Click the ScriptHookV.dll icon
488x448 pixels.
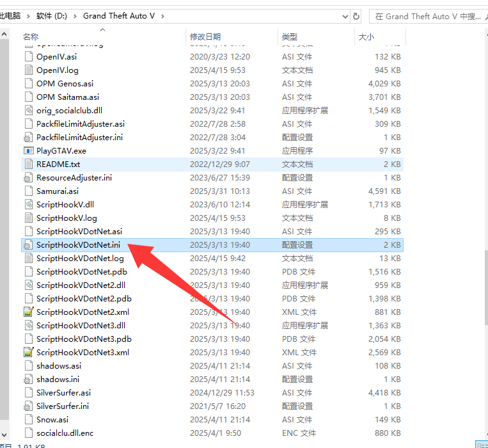pos(29,204)
